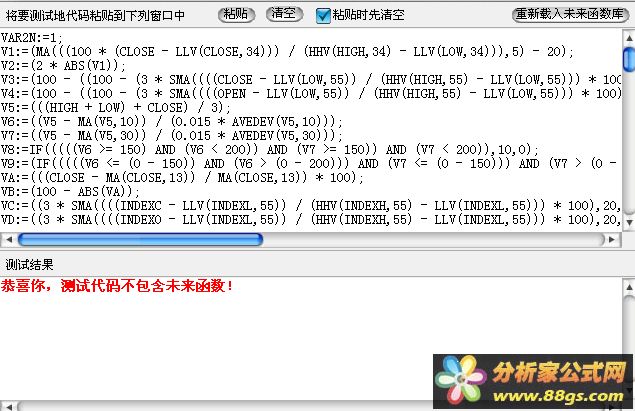
Task: Click the code line starting with V1:=(MA
Action: [x=287, y=51]
